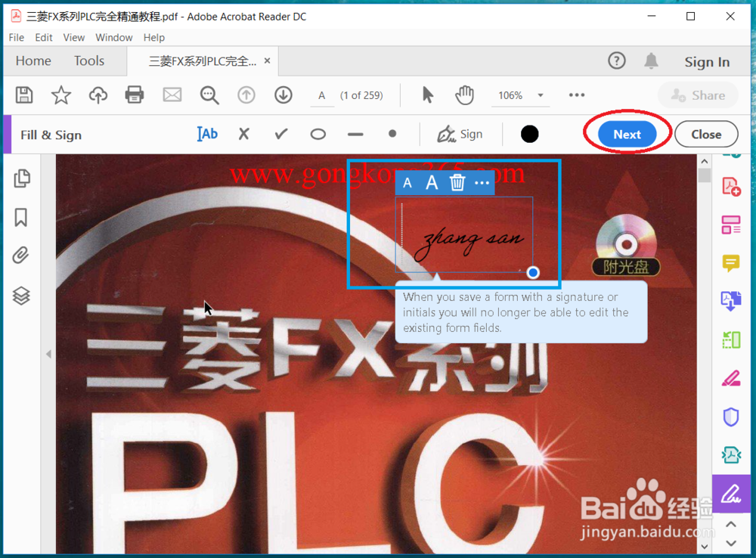Image resolution: width=756 pixels, height=558 pixels.
Task: Click vertical scrollbar up arrow
Action: click(x=705, y=162)
